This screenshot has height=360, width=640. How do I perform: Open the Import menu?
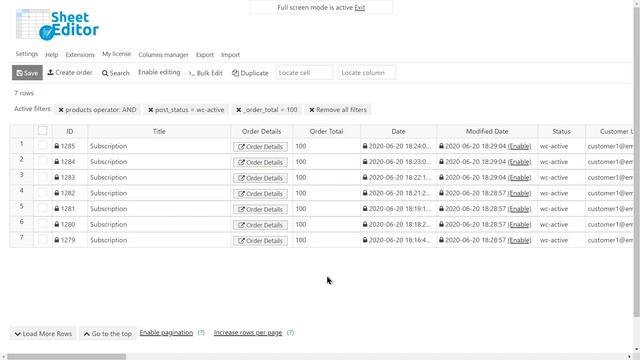[x=230, y=55]
